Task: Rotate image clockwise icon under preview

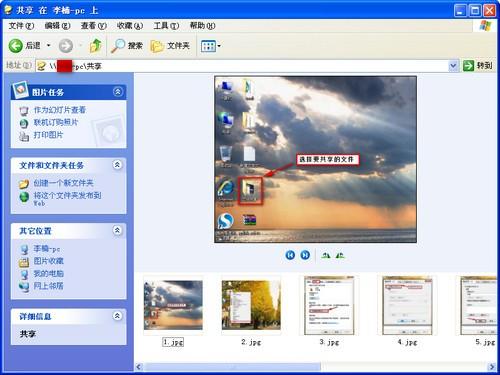Action: [x=326, y=256]
